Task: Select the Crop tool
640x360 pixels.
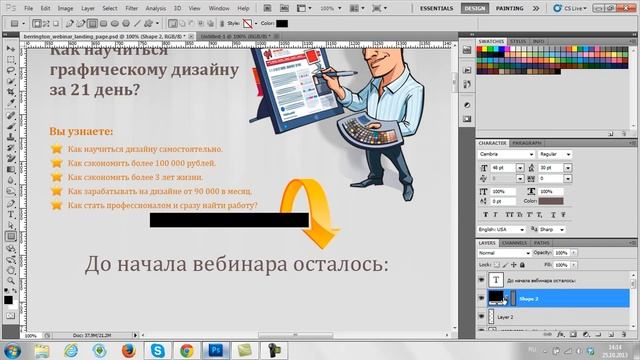Action: click(11, 92)
